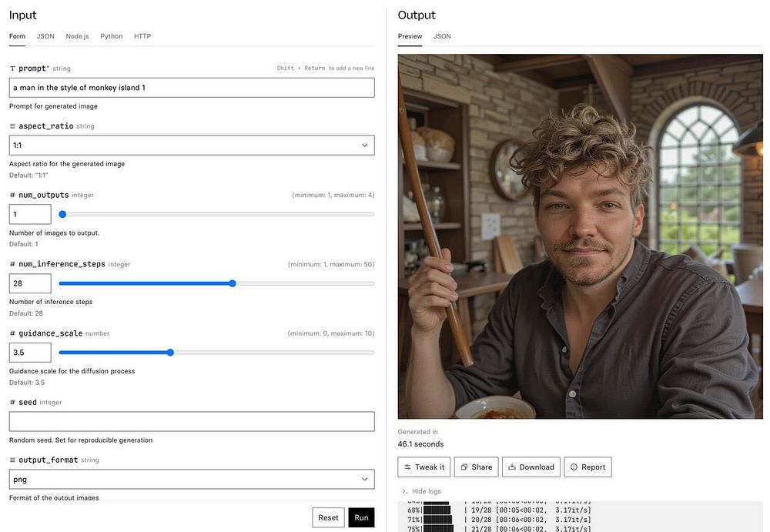
Task: Click the 'Default: 3.5' text
Action: click(x=27, y=383)
